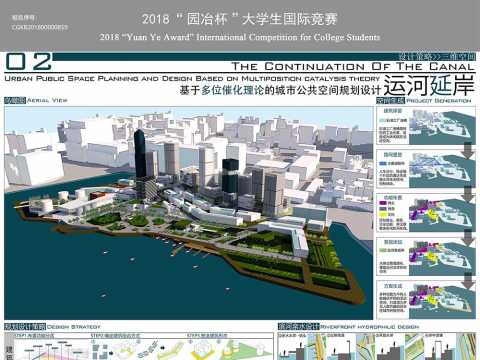The height and width of the screenshot is (360, 480).
Task: Select the "Riverfront Hydrophilic Design" heading
Action: tap(370, 327)
